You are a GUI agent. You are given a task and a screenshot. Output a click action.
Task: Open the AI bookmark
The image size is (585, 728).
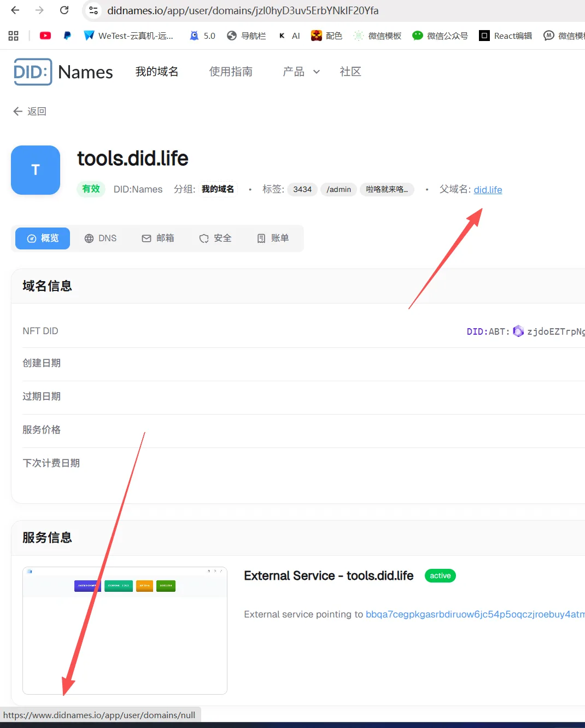click(x=289, y=36)
